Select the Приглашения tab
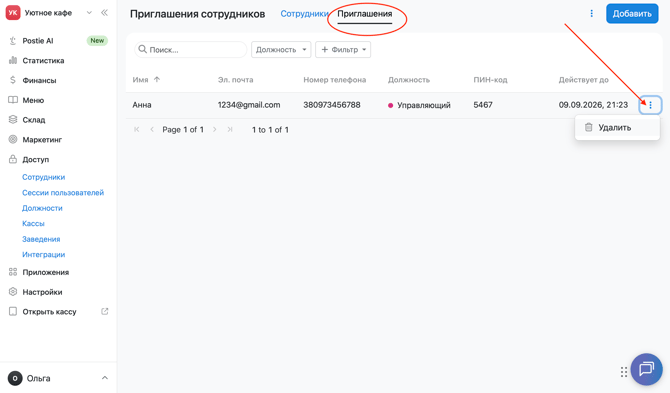 click(364, 14)
